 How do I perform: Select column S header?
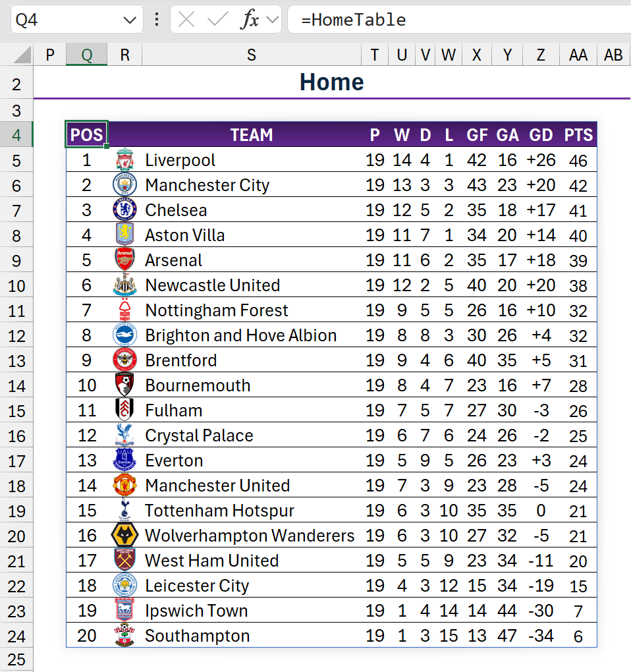point(251,55)
